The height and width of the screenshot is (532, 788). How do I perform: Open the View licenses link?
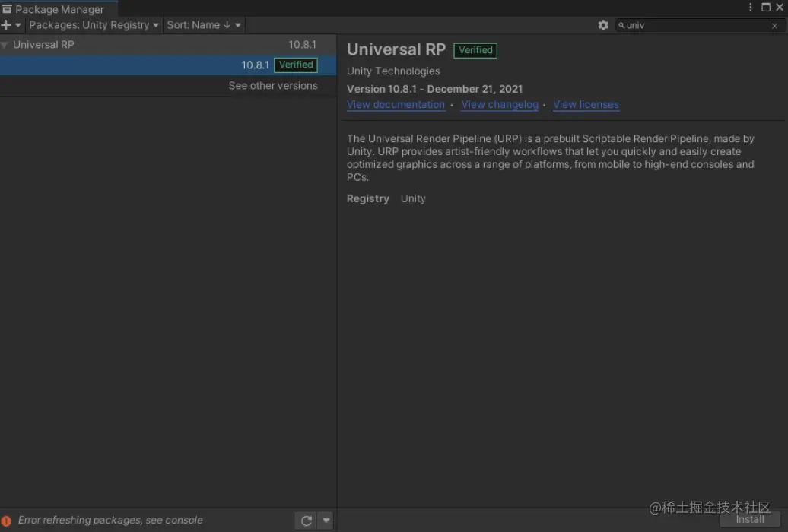(586, 104)
